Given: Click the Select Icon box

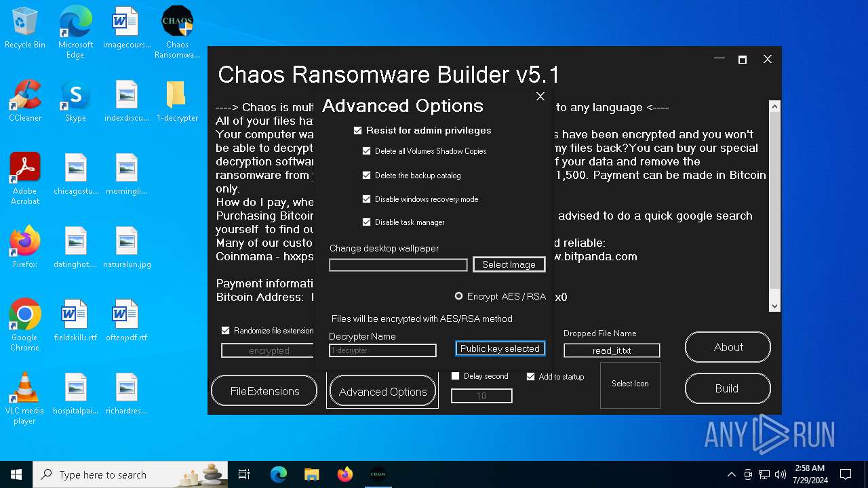Looking at the screenshot, I should [630, 384].
